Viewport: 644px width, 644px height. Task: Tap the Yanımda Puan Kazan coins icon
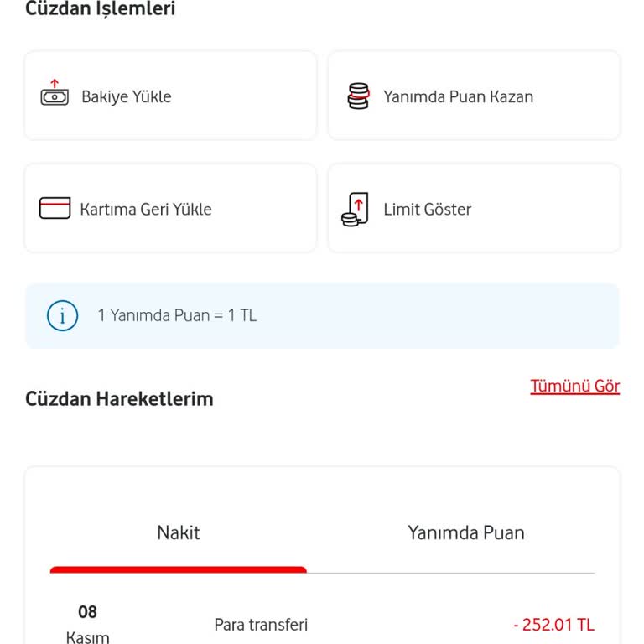358,96
